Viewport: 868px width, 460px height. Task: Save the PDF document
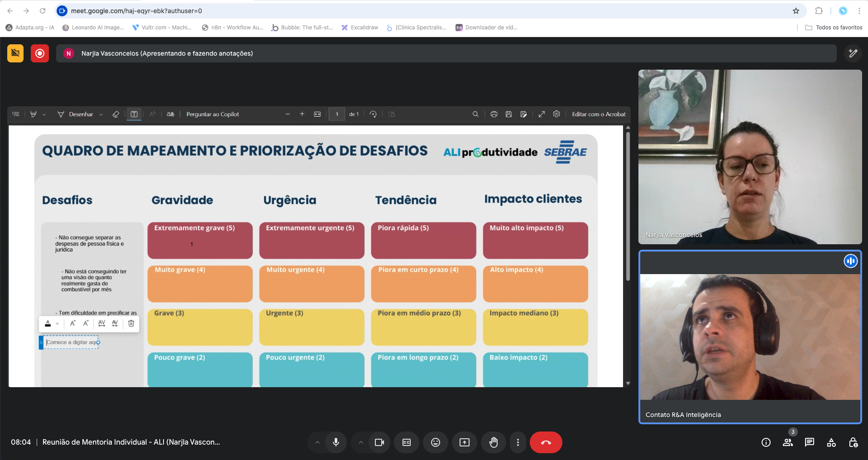(508, 114)
